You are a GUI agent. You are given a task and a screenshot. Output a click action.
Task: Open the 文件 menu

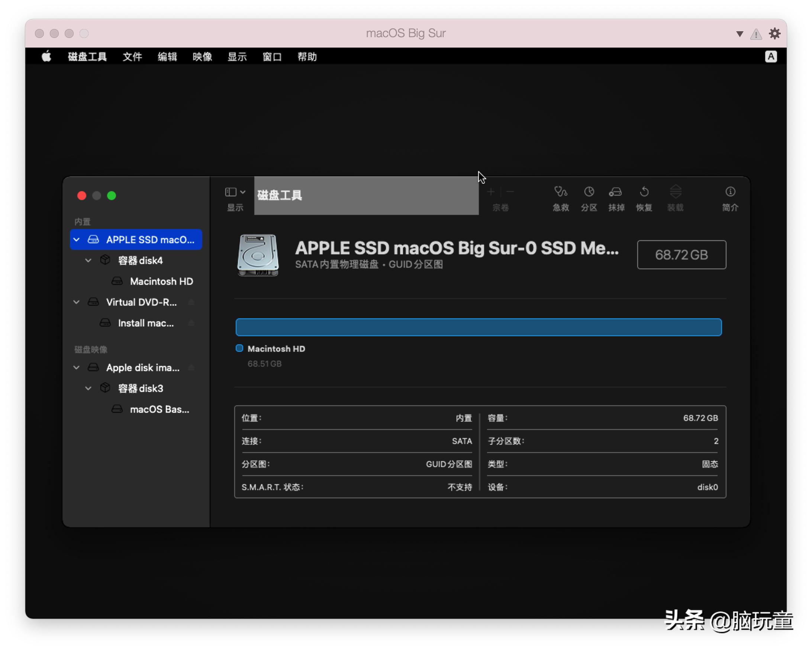point(132,57)
